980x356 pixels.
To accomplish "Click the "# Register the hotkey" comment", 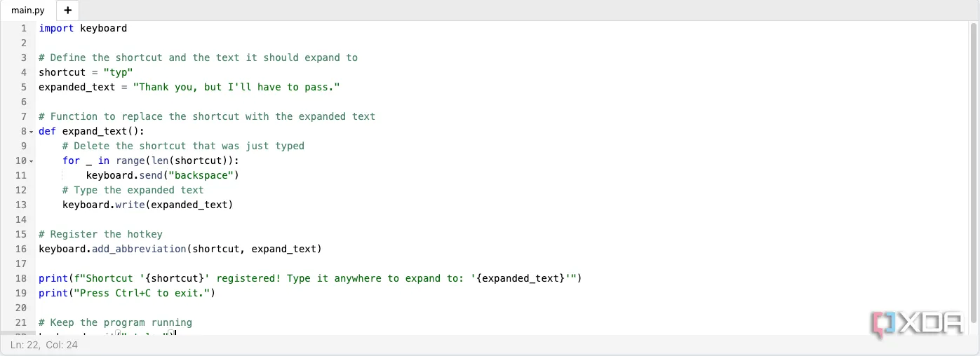I will (x=100, y=234).
